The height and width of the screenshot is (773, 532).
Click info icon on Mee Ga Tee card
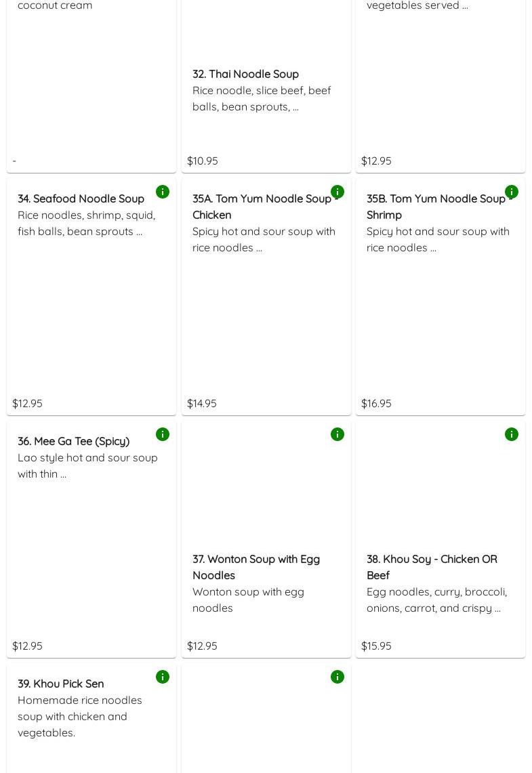point(163,434)
